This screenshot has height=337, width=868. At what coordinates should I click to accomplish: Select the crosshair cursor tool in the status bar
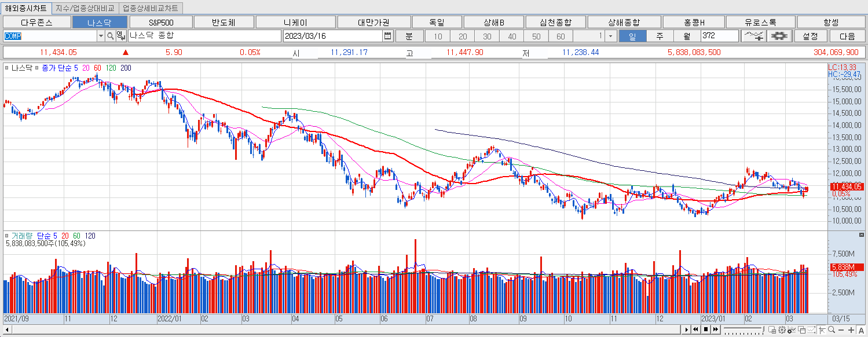click(x=822, y=330)
